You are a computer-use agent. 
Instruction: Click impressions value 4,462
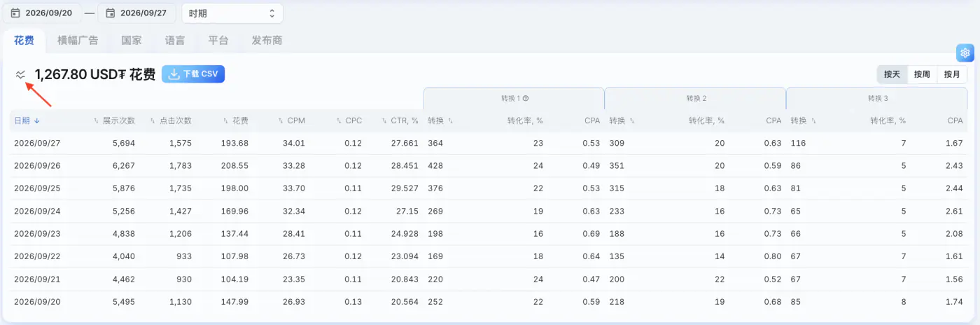(123, 280)
